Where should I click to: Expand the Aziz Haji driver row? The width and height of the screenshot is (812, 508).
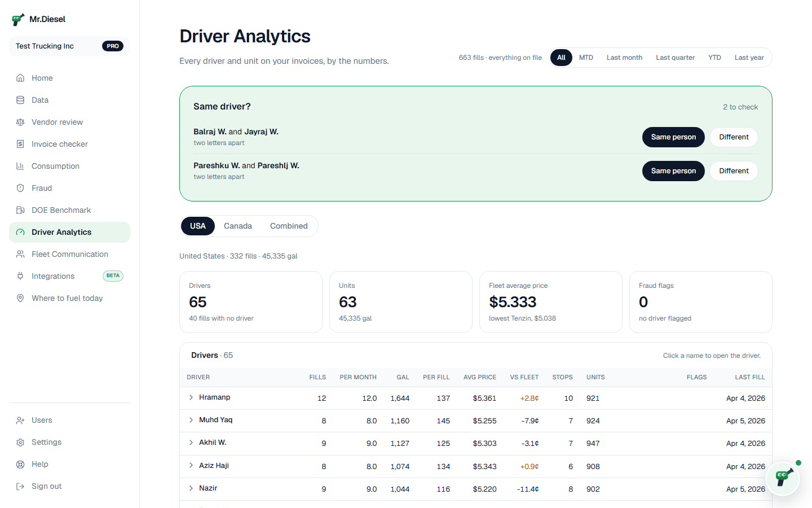tap(191, 466)
